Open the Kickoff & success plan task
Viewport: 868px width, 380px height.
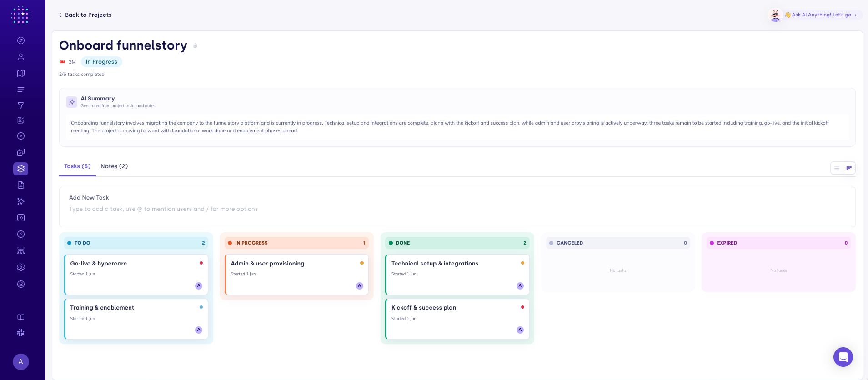point(457,319)
